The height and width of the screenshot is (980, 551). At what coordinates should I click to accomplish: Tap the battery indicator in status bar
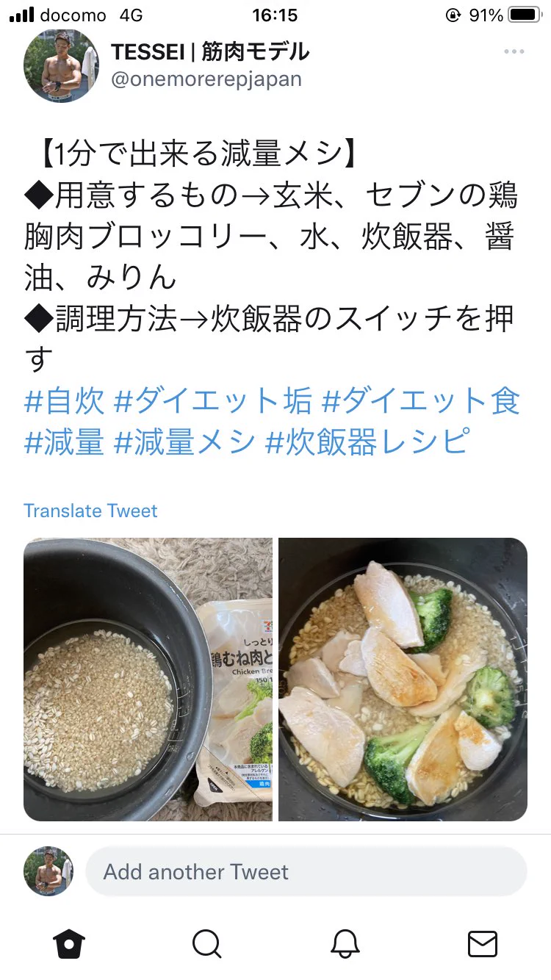pos(524,15)
